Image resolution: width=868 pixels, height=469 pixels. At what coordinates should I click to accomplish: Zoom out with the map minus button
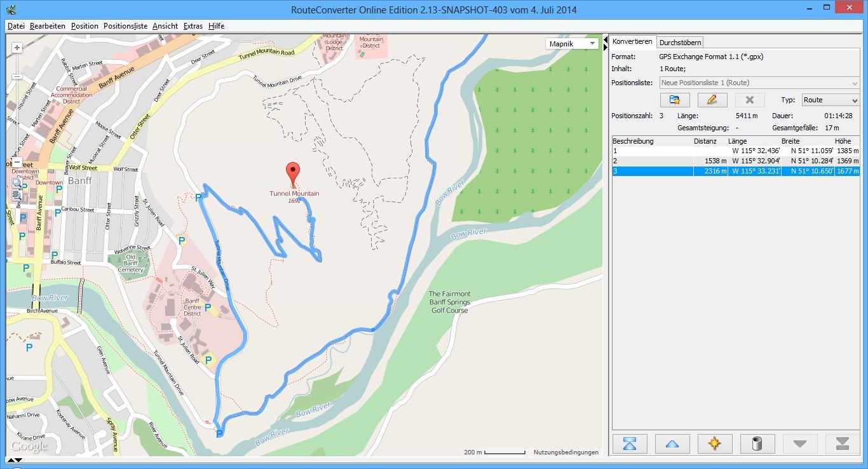point(17,161)
